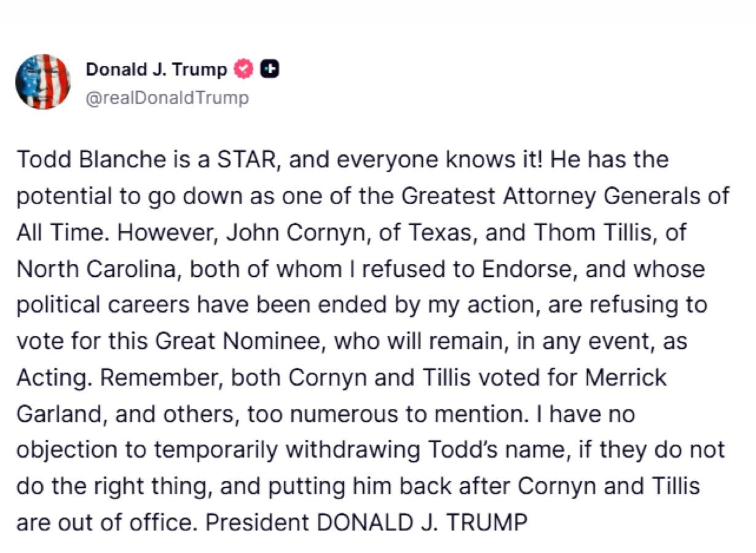The image size is (756, 553).
Task: Click the word "STAR" in the post
Action: point(245,161)
